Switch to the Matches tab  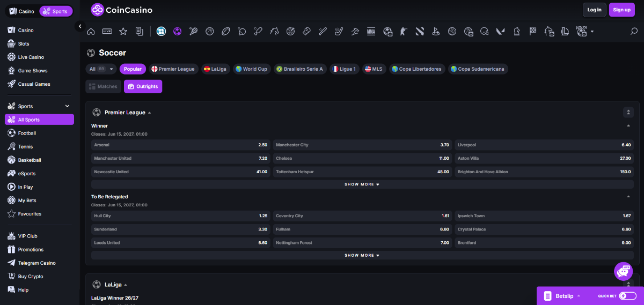click(103, 86)
